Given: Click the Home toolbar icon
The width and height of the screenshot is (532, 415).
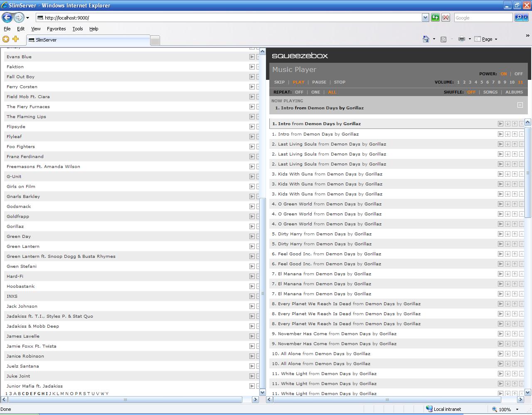Looking at the screenshot, I should click(426, 39).
